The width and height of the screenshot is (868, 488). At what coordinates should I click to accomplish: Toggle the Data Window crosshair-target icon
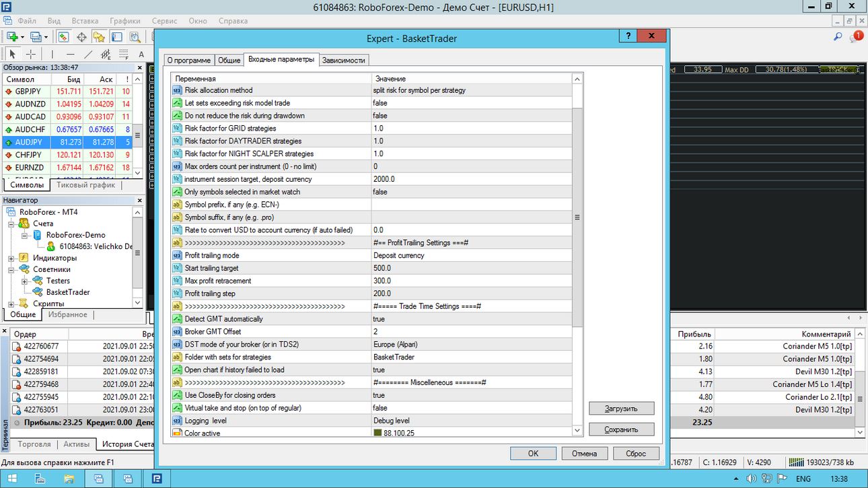[82, 37]
